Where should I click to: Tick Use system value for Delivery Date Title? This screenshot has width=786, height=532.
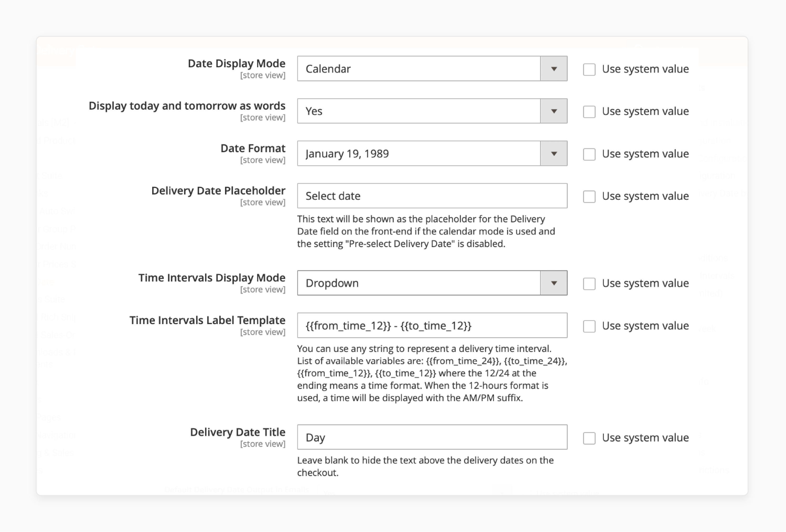(589, 438)
